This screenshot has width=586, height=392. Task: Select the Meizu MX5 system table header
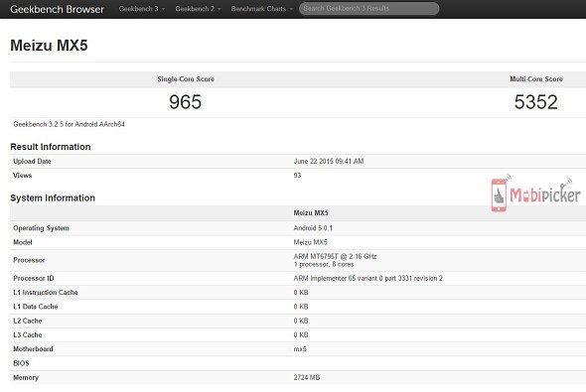(x=311, y=212)
